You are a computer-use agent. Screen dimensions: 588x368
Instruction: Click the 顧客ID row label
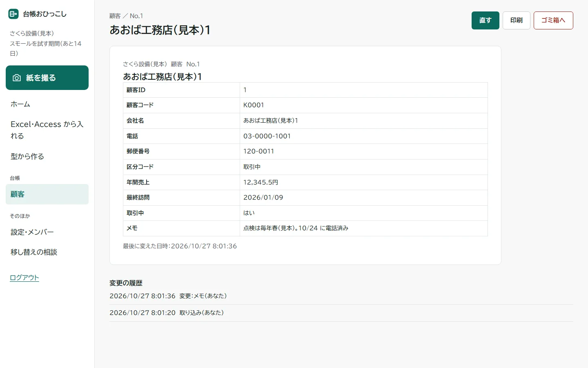pyautogui.click(x=136, y=90)
